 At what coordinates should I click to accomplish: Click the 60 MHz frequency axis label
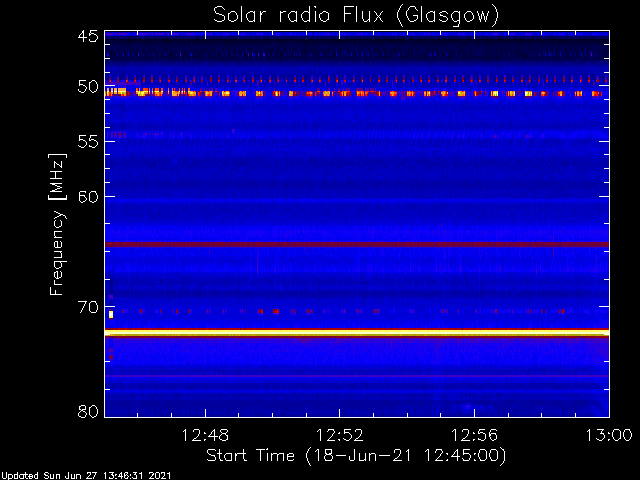[88, 197]
